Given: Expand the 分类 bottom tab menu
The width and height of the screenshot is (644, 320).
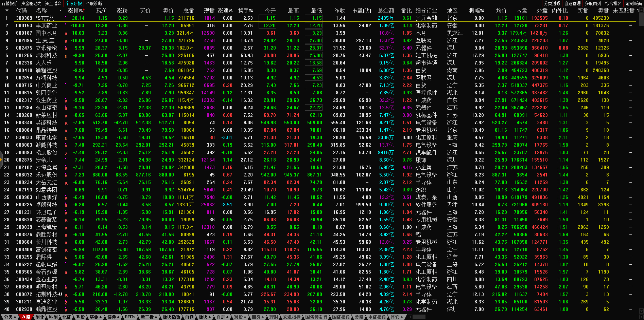Looking at the screenshot, I should pos(10,317).
